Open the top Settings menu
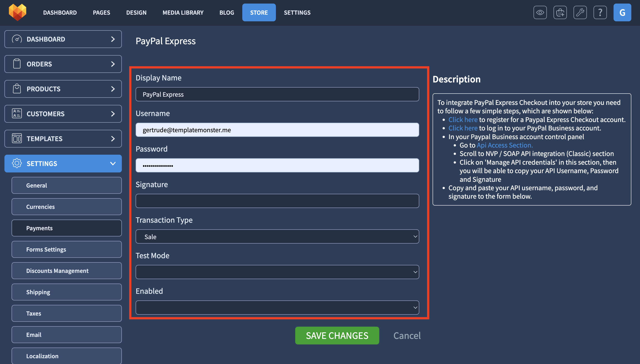This screenshot has width=640, height=364. click(297, 12)
